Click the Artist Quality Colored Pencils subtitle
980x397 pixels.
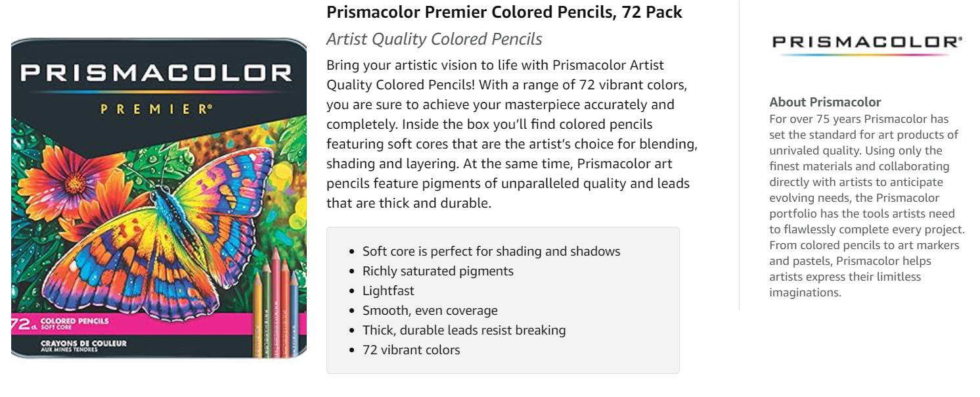pyautogui.click(x=434, y=39)
